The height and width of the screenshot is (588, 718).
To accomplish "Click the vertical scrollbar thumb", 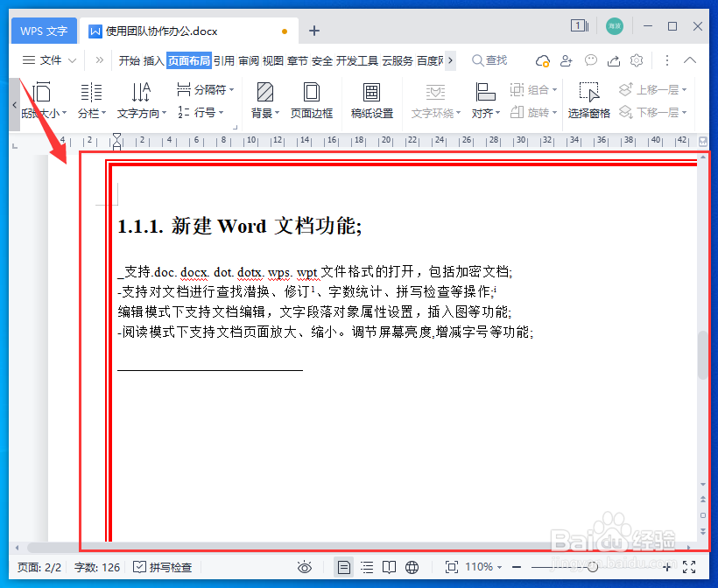I will pyautogui.click(x=703, y=354).
